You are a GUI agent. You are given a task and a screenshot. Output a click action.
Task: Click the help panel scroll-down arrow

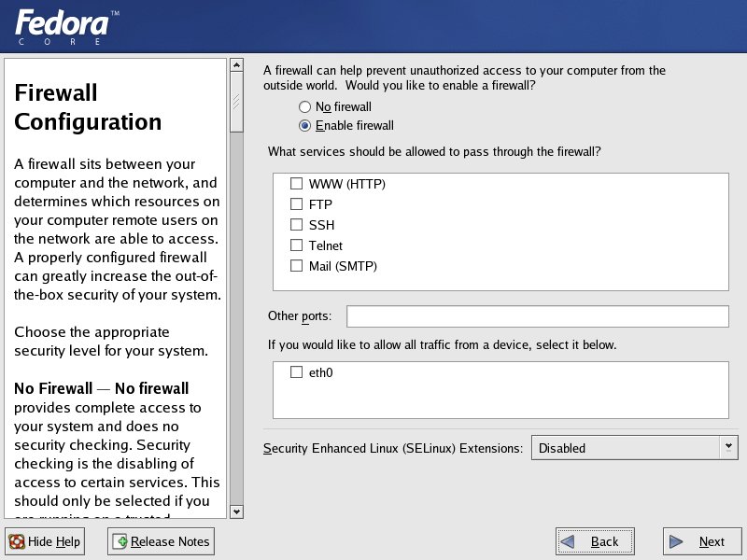(x=236, y=511)
